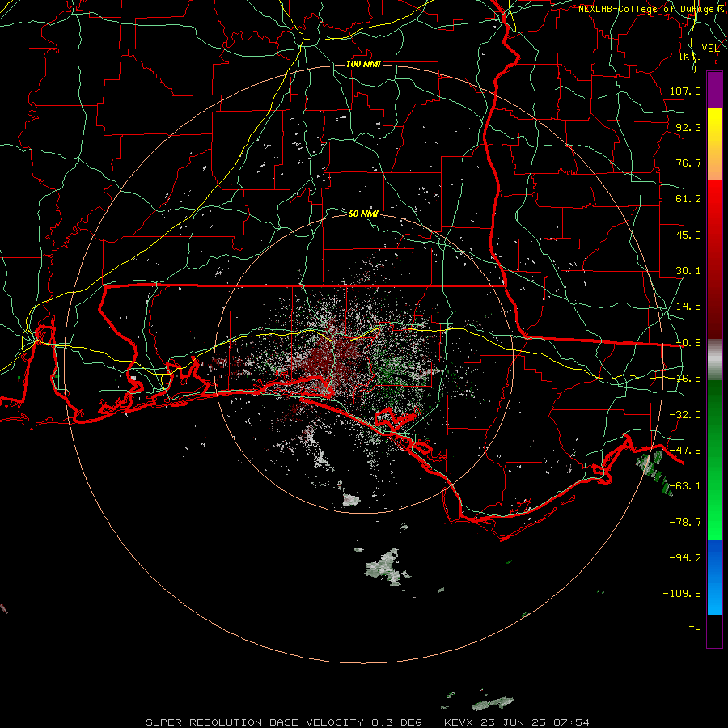The width and height of the screenshot is (728, 728).
Task: Select the 45.6 velocity scale value
Action: [688, 235]
